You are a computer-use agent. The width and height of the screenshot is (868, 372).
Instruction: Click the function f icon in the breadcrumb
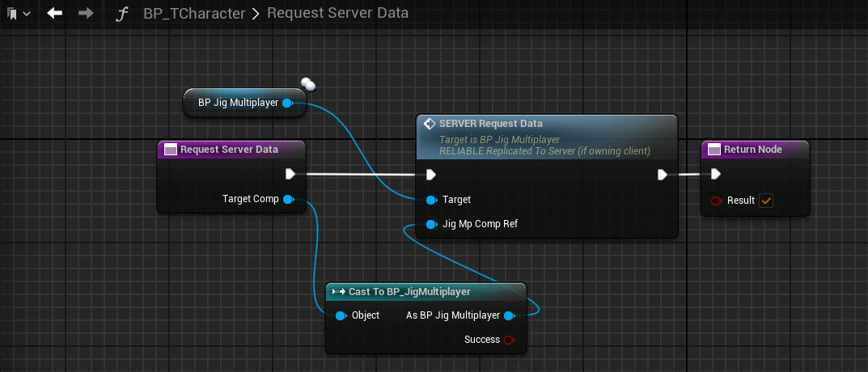tap(121, 14)
